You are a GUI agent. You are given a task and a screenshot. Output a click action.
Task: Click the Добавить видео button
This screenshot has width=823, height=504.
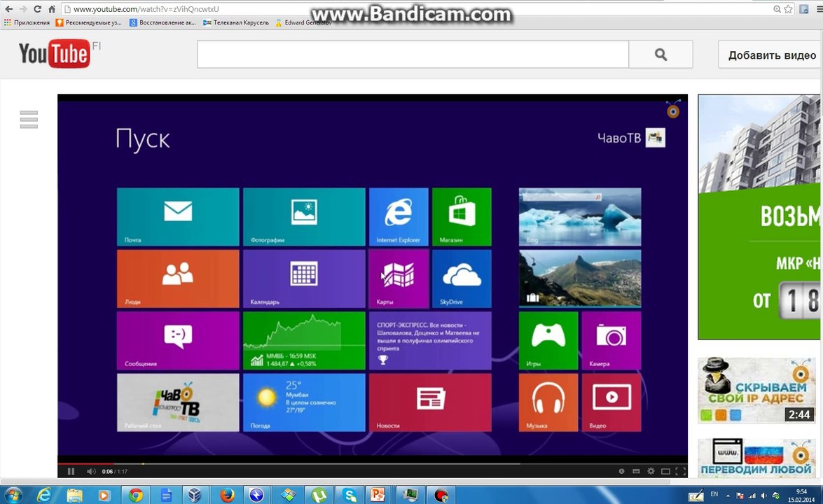(772, 55)
